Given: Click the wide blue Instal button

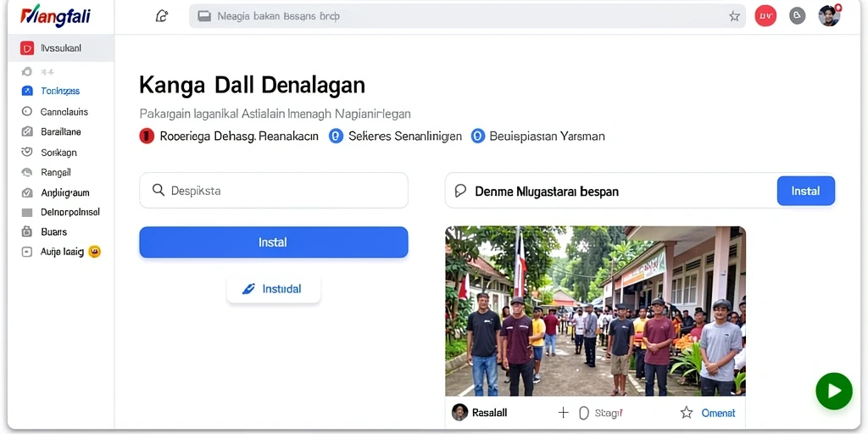Looking at the screenshot, I should coord(274,242).
